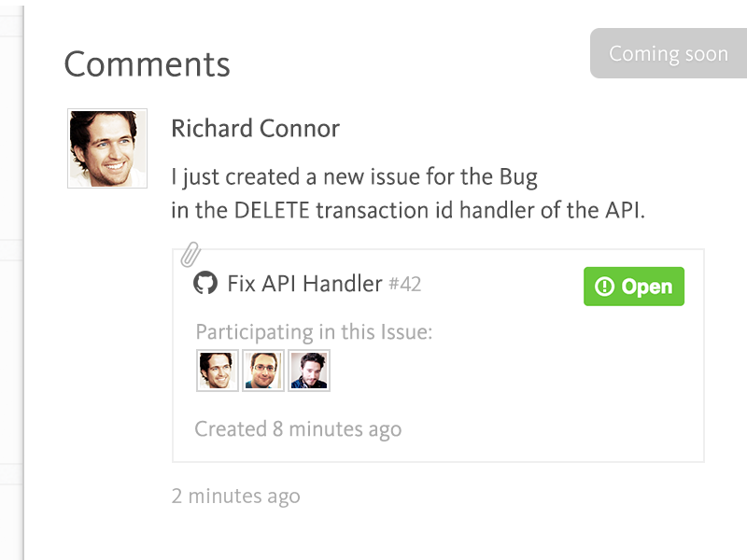Click the Participating in this Issue label
Viewport: 747px width, 560px height.
pos(314,332)
